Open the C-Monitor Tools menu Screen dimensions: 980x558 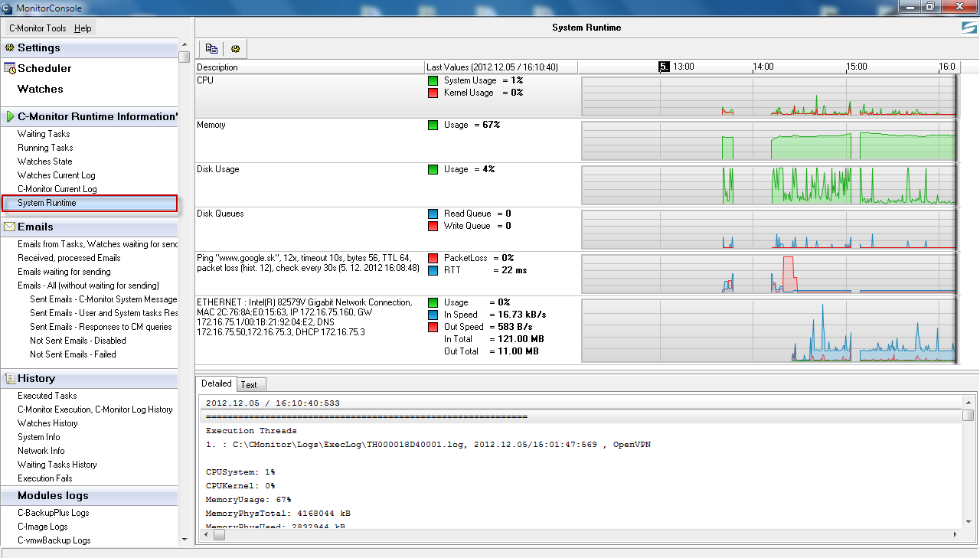pyautogui.click(x=38, y=28)
